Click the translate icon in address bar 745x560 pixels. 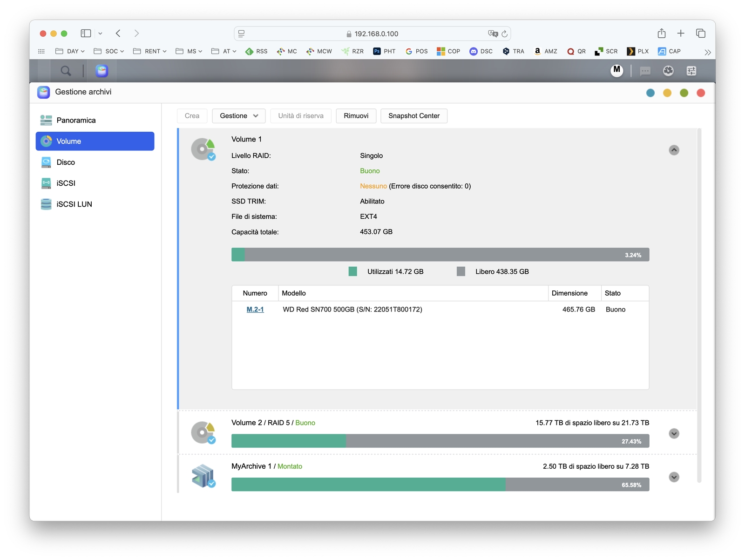tap(493, 34)
